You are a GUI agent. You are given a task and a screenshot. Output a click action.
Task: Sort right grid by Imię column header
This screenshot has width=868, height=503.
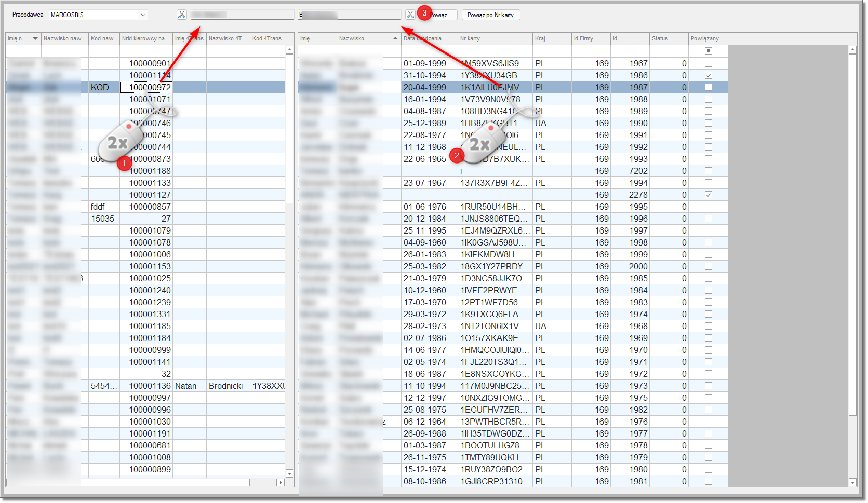click(x=317, y=38)
